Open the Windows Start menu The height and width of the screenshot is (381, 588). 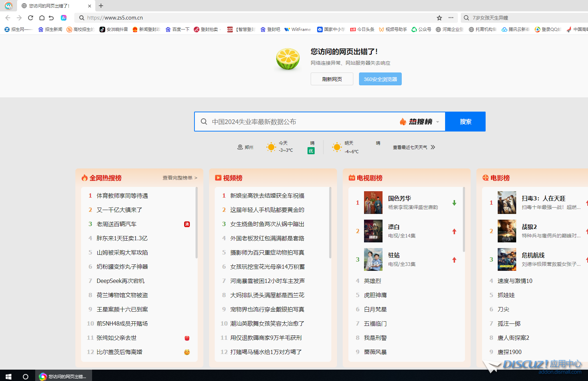point(9,376)
